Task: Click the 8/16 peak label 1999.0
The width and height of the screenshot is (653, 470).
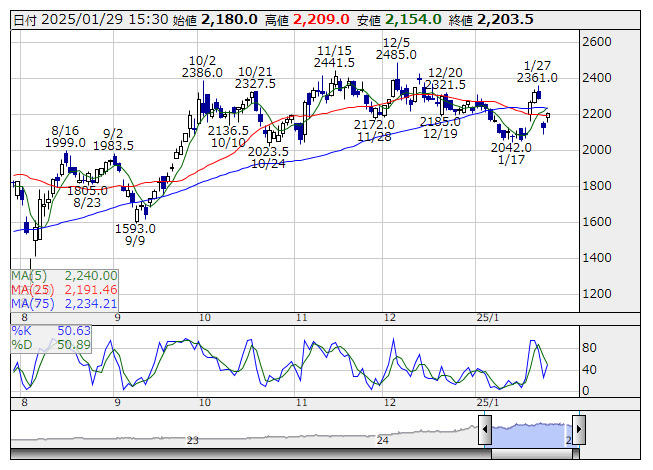Action: pyautogui.click(x=65, y=144)
